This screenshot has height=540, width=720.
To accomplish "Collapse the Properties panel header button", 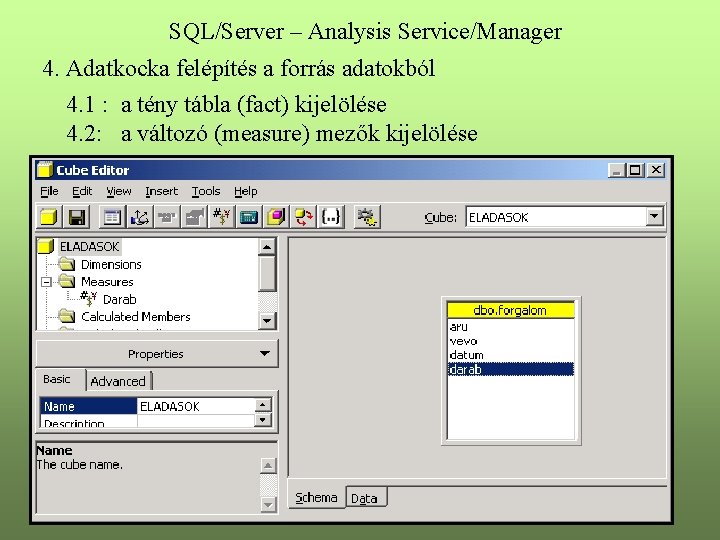I will pos(157,354).
